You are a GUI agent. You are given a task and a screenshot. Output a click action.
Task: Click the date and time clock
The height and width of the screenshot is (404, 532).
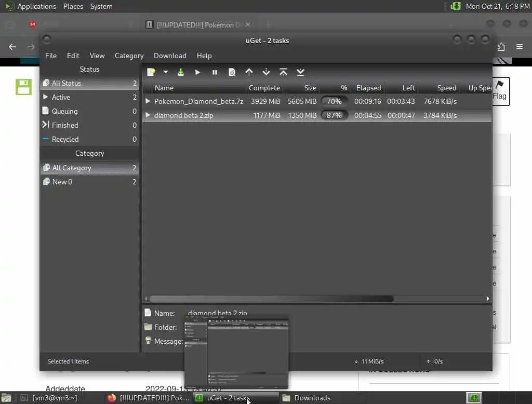pyautogui.click(x=498, y=6)
